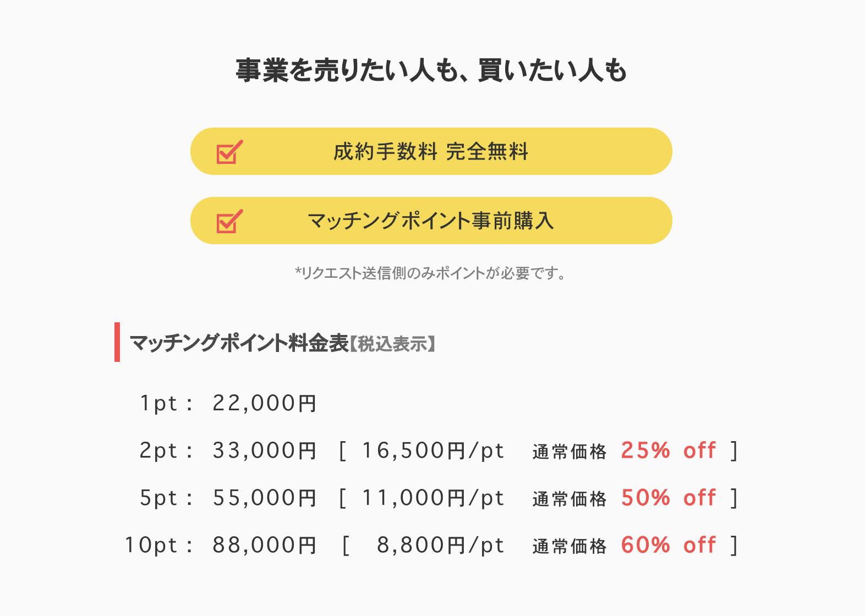The height and width of the screenshot is (616, 865).
Task: Click the red 60% off discount label
Action: [x=669, y=546]
